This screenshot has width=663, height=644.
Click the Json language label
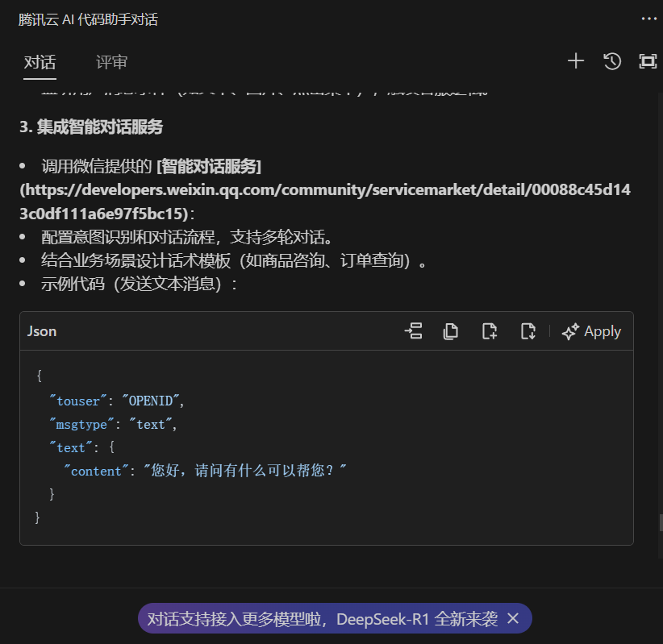42,331
